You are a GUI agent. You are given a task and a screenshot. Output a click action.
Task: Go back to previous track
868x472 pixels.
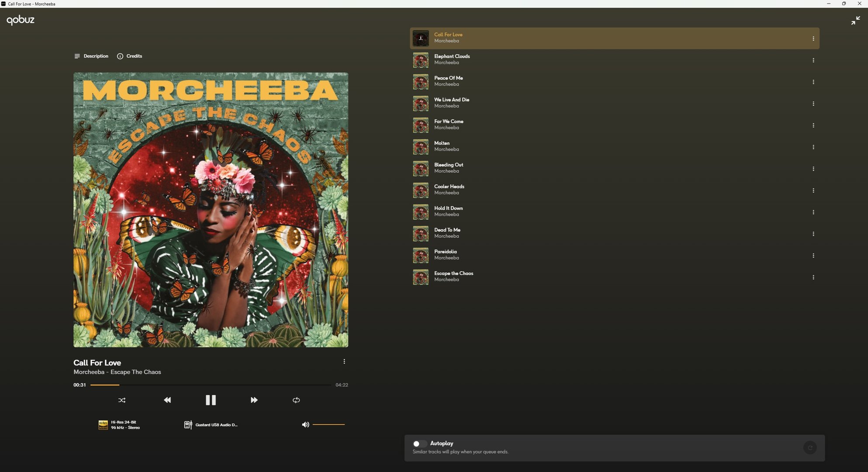(x=167, y=400)
